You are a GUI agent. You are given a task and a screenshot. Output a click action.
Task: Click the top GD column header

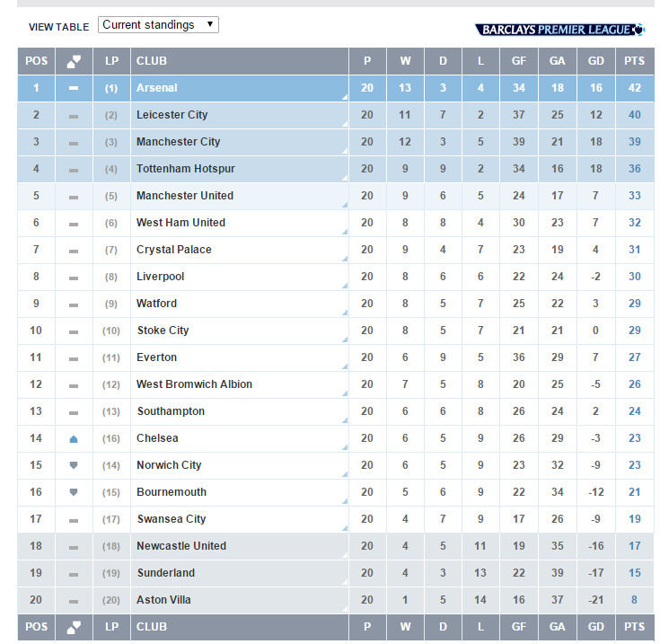(597, 61)
